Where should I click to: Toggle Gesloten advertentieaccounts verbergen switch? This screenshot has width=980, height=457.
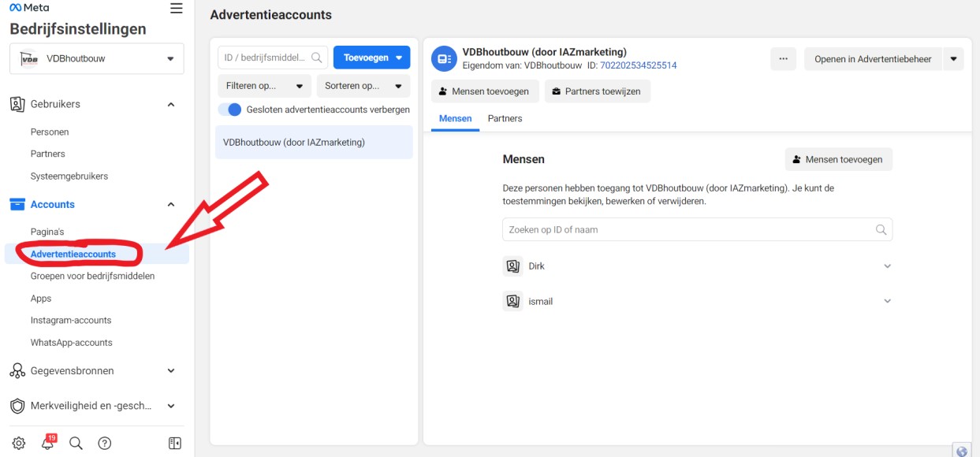pyautogui.click(x=229, y=110)
